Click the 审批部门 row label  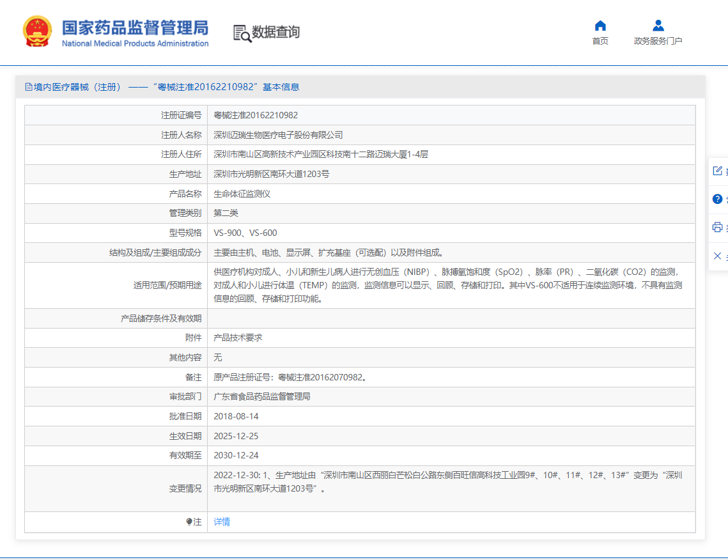click(185, 396)
